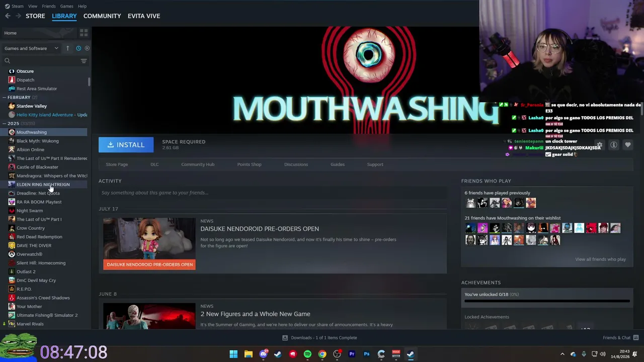Click the activity comment input field
This screenshot has width=644, height=362.
pos(273,193)
